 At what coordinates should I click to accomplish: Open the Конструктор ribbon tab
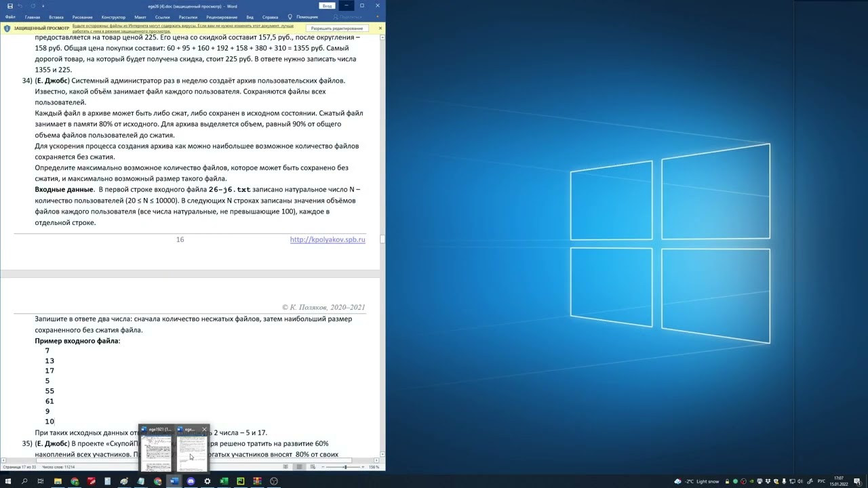click(x=113, y=17)
